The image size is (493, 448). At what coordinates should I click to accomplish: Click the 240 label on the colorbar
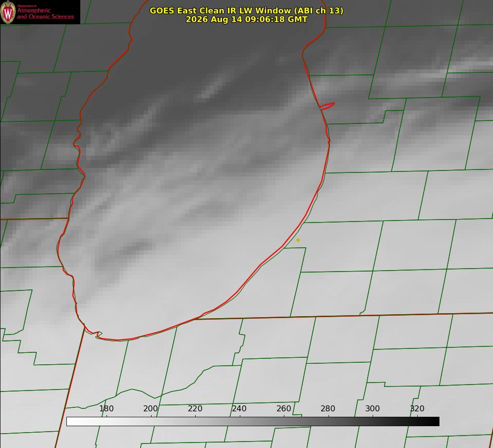point(239,408)
